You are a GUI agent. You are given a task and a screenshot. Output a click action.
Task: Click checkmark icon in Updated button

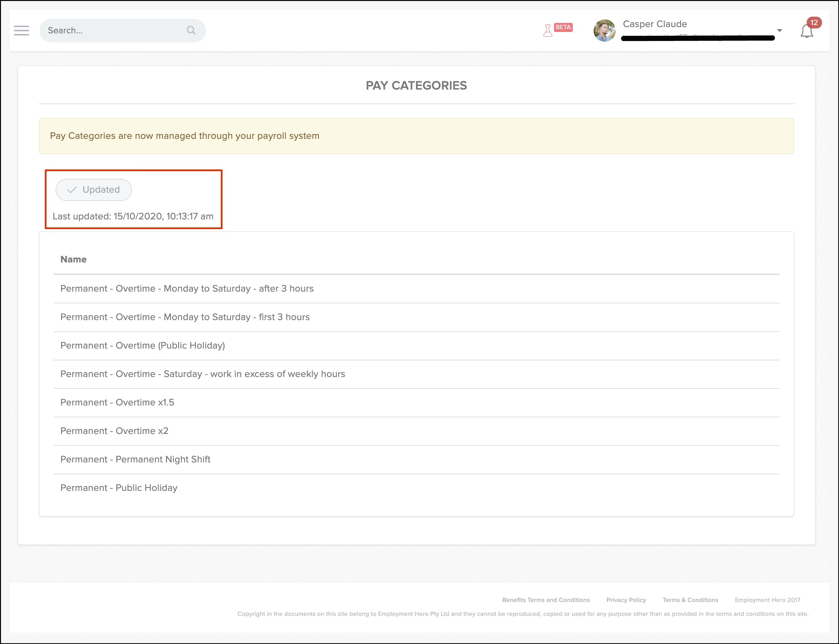72,190
